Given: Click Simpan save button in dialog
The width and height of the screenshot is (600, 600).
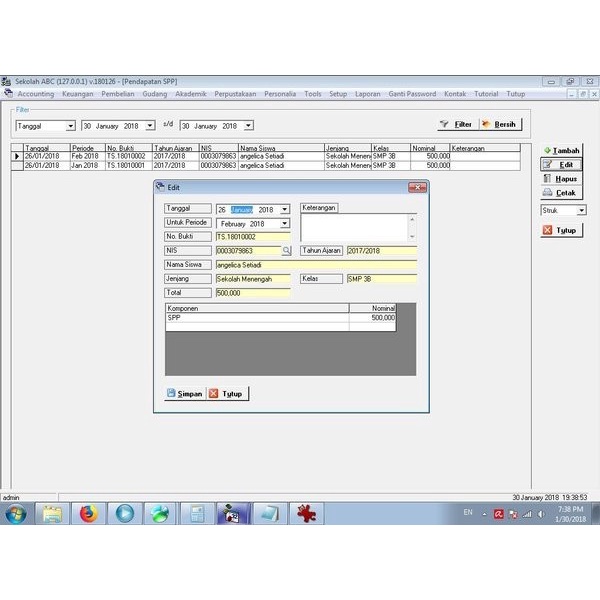Looking at the screenshot, I should tap(185, 394).
